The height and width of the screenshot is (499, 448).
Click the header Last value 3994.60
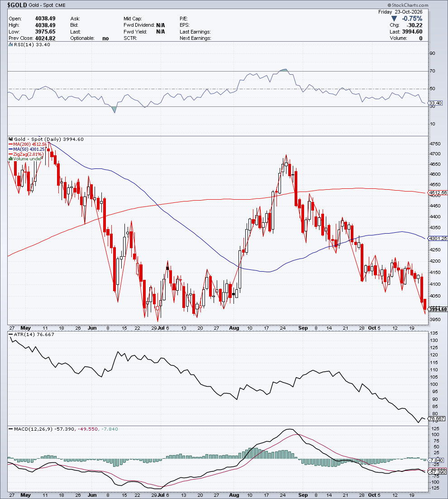pos(412,32)
